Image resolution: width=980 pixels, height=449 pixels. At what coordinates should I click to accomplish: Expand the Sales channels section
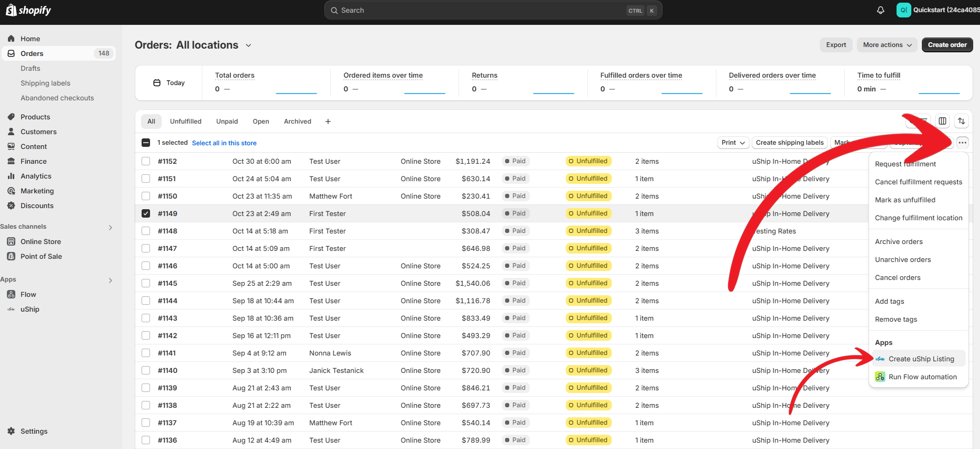pyautogui.click(x=110, y=228)
